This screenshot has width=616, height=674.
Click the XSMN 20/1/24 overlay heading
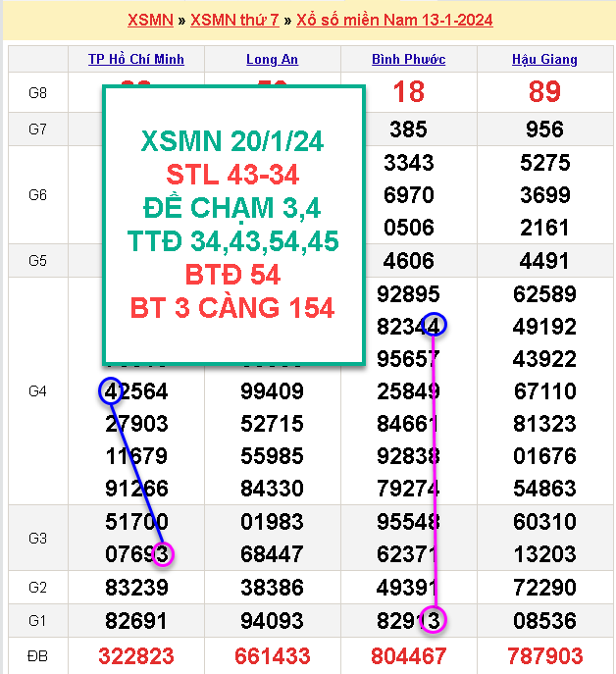point(232,141)
